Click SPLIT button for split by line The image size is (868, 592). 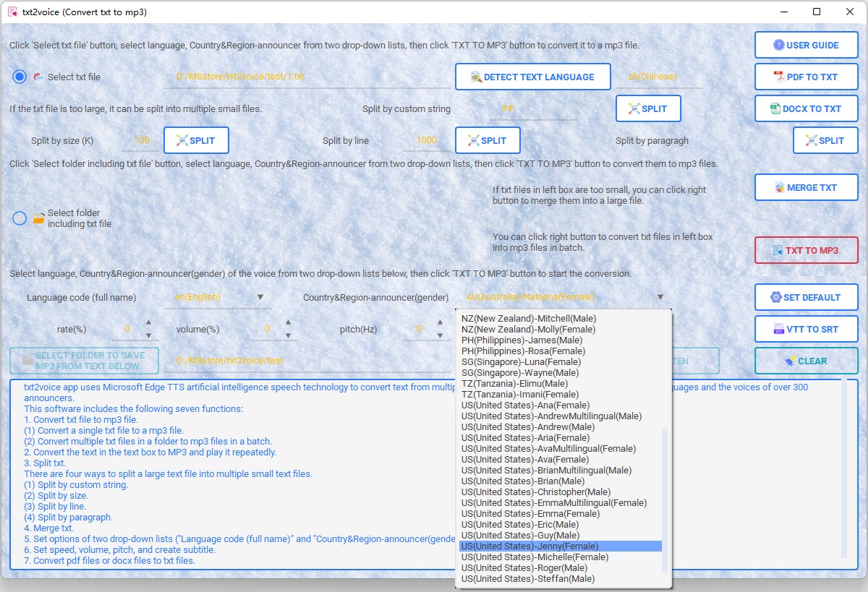click(x=488, y=140)
